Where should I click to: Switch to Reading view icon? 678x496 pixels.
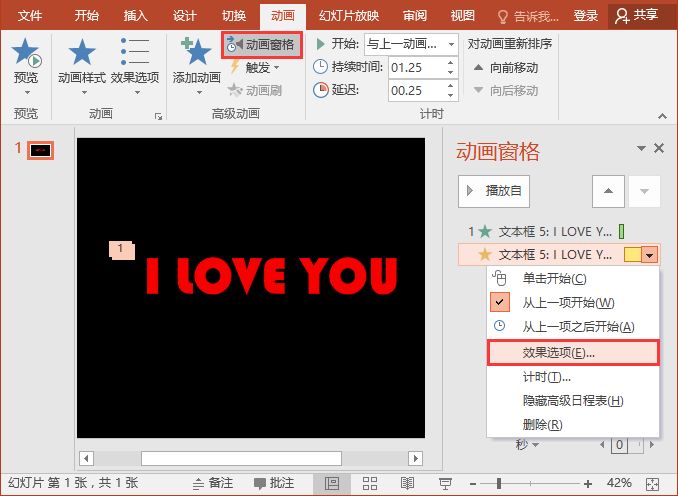point(407,483)
